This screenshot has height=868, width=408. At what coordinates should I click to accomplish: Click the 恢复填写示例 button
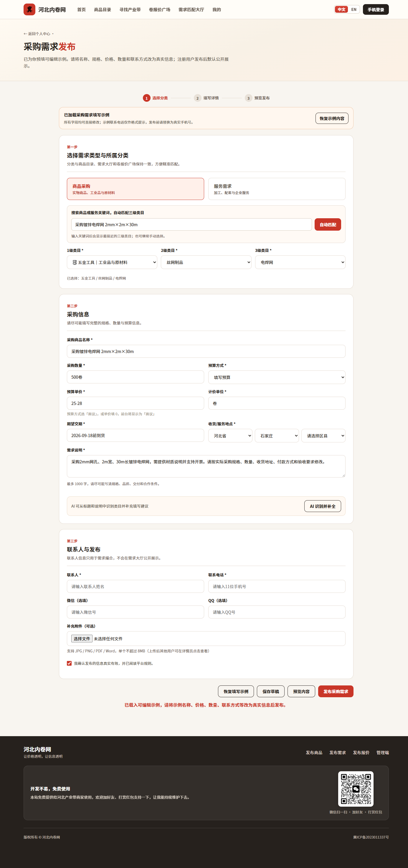pyautogui.click(x=236, y=691)
